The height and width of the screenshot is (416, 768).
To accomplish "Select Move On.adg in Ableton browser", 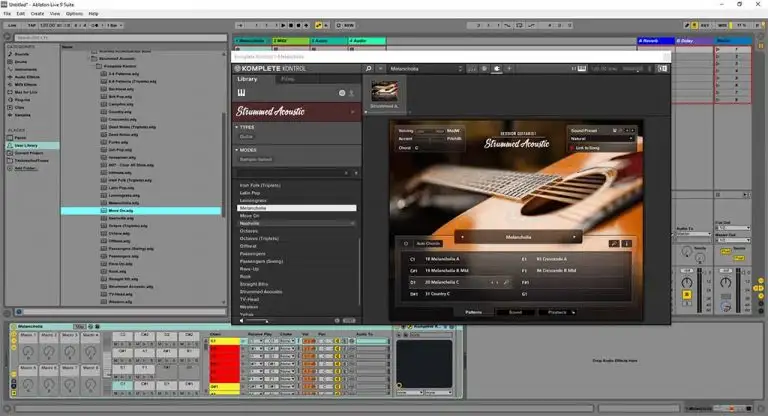I will click(141, 211).
